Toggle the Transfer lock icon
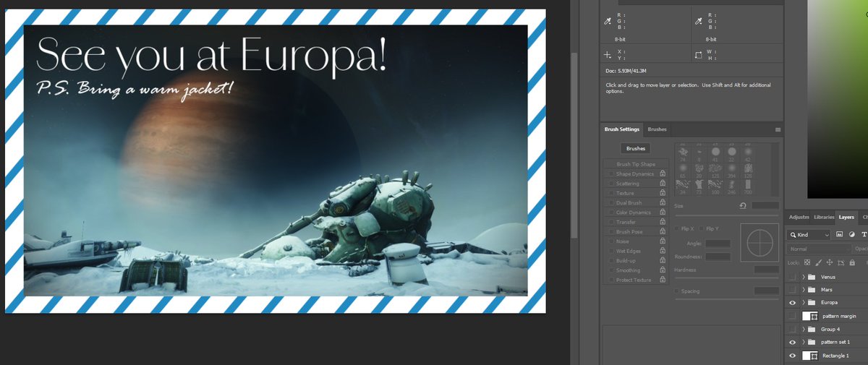Screen dimensions: 868x365 click(x=663, y=222)
